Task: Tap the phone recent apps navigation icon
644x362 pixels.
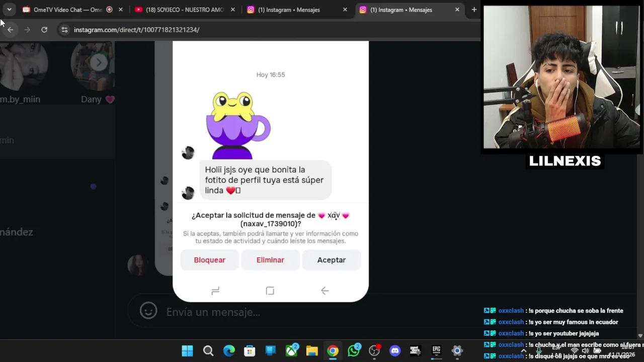Action: point(215,291)
